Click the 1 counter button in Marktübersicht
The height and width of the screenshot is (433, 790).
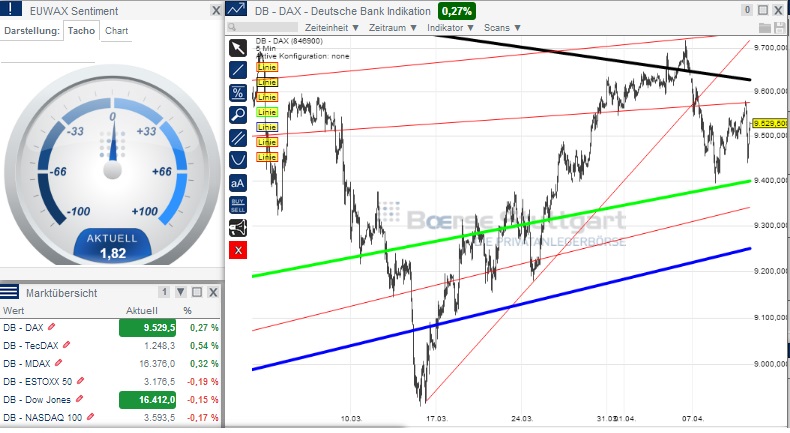coord(164,292)
